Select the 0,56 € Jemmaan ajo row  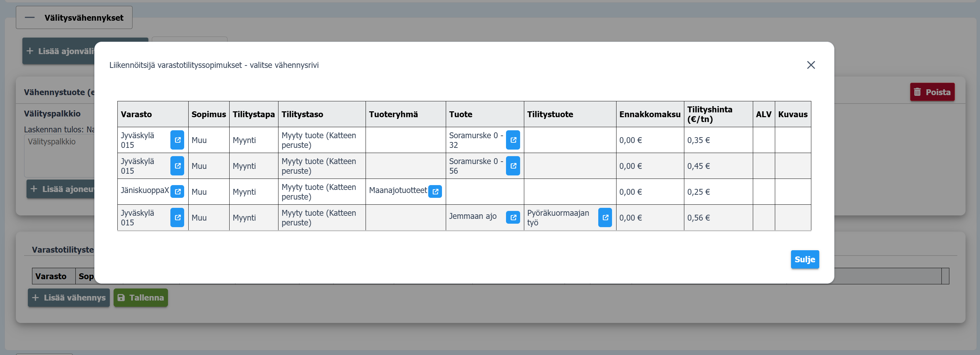pyautogui.click(x=698, y=218)
